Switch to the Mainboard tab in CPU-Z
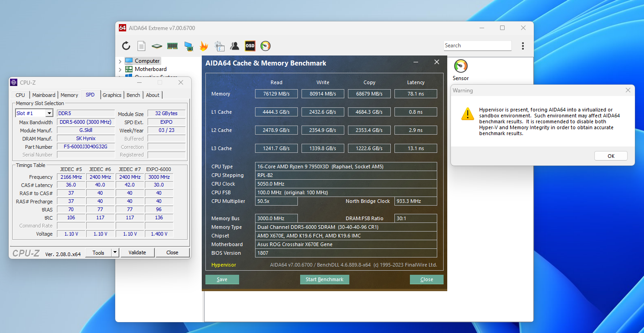The width and height of the screenshot is (644, 333). point(44,95)
